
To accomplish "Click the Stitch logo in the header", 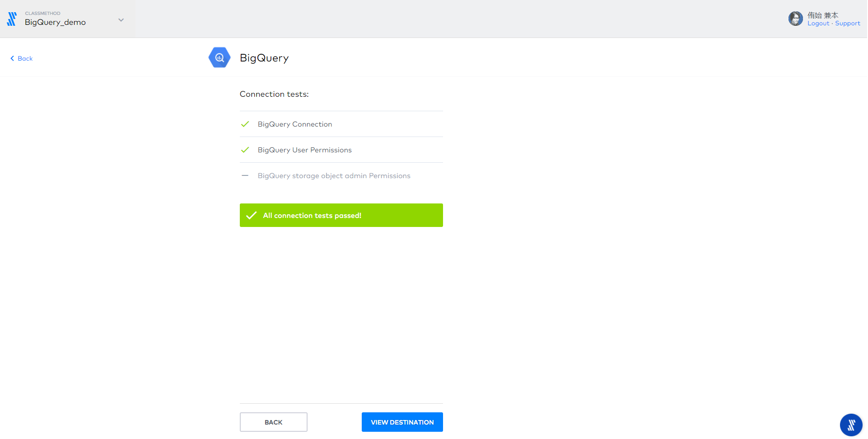I will tap(12, 19).
